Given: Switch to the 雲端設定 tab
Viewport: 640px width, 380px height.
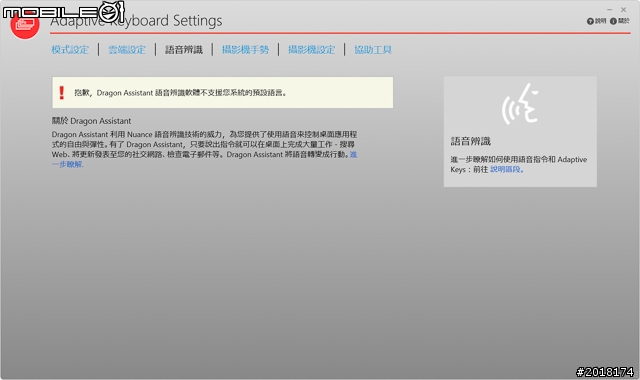Looking at the screenshot, I should pos(127,50).
